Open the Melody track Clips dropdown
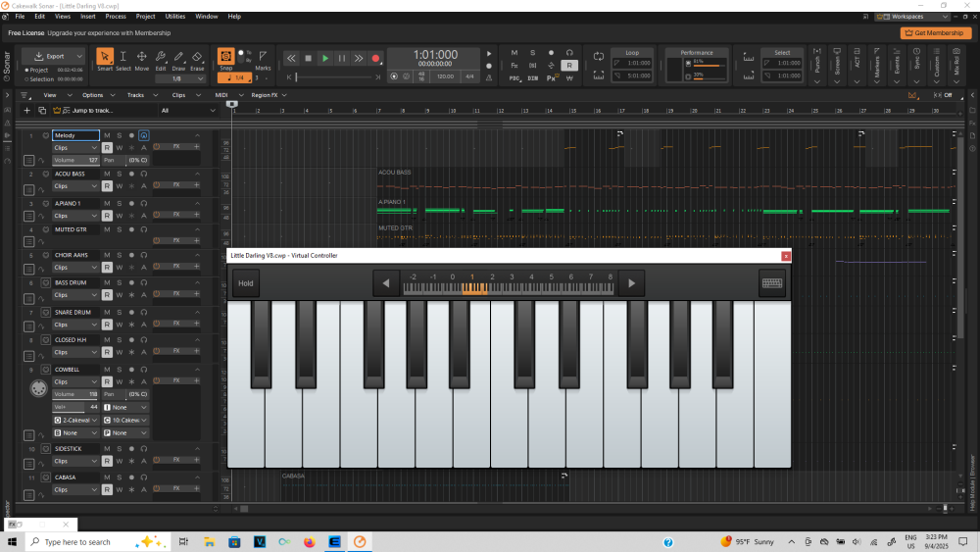The width and height of the screenshot is (980, 552). click(x=75, y=147)
